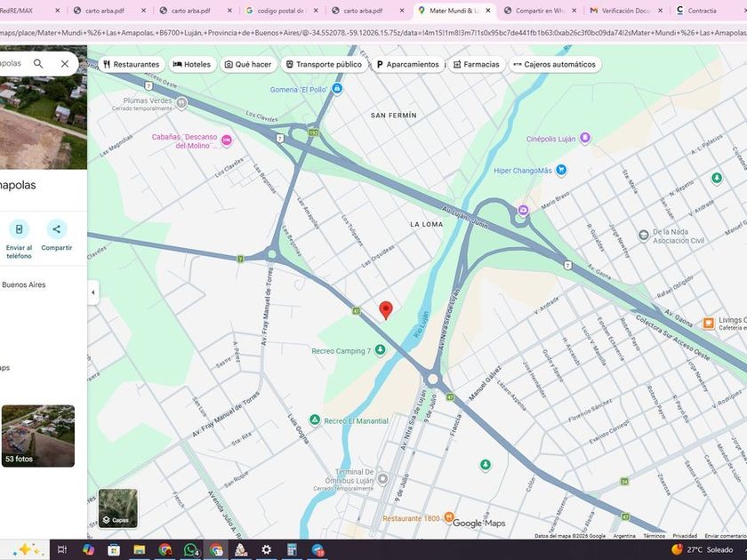Click the search magnifier icon
This screenshot has width=747, height=560.
[38, 64]
